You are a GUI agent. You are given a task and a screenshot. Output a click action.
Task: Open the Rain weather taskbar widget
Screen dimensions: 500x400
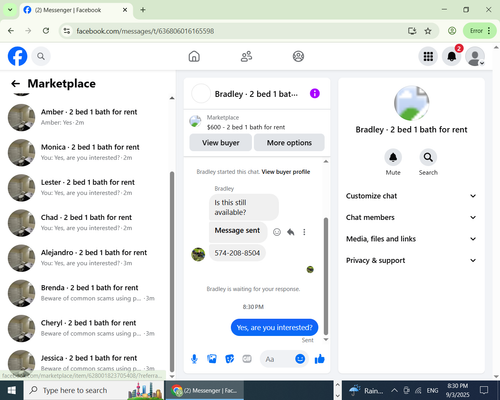pos(366,390)
